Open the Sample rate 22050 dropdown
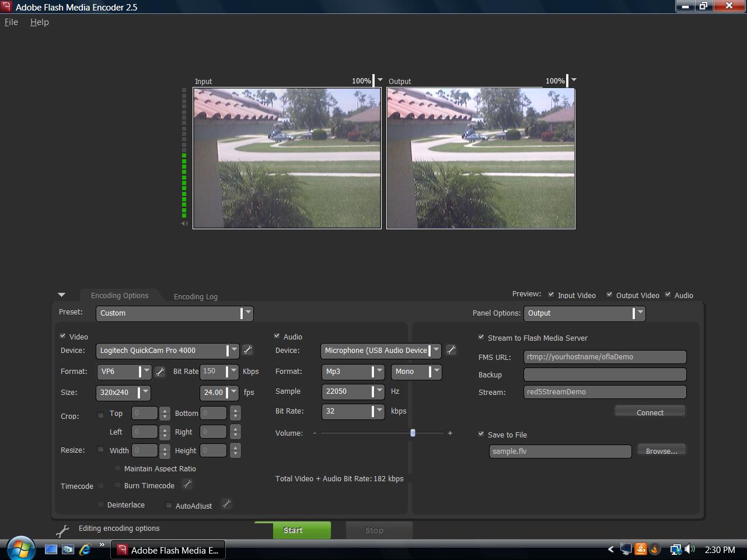 pyautogui.click(x=353, y=391)
